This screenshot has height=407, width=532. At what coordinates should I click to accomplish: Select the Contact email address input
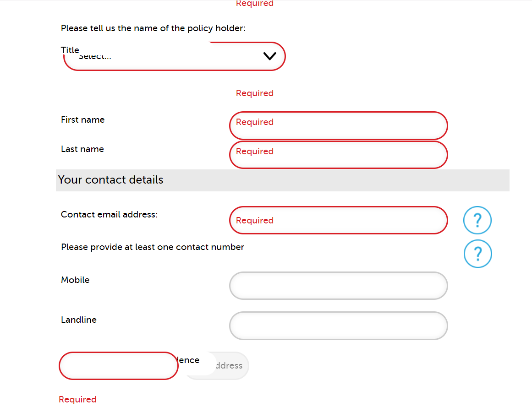338,220
